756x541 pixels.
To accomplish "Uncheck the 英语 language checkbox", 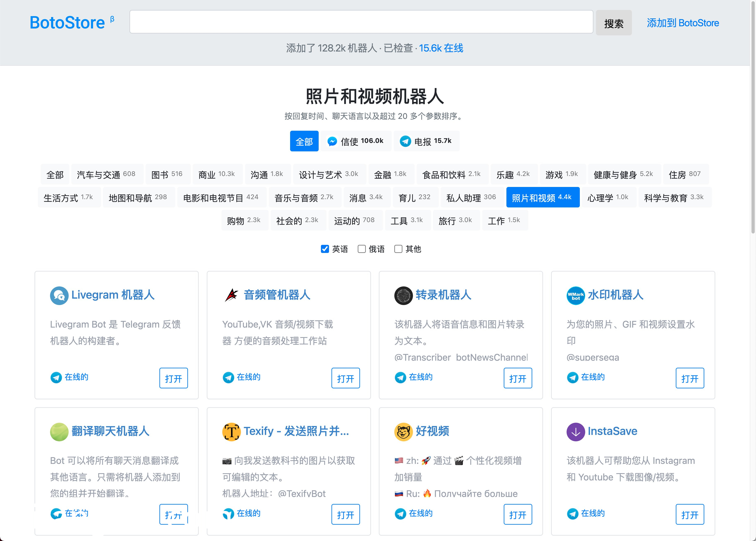I will [x=325, y=249].
